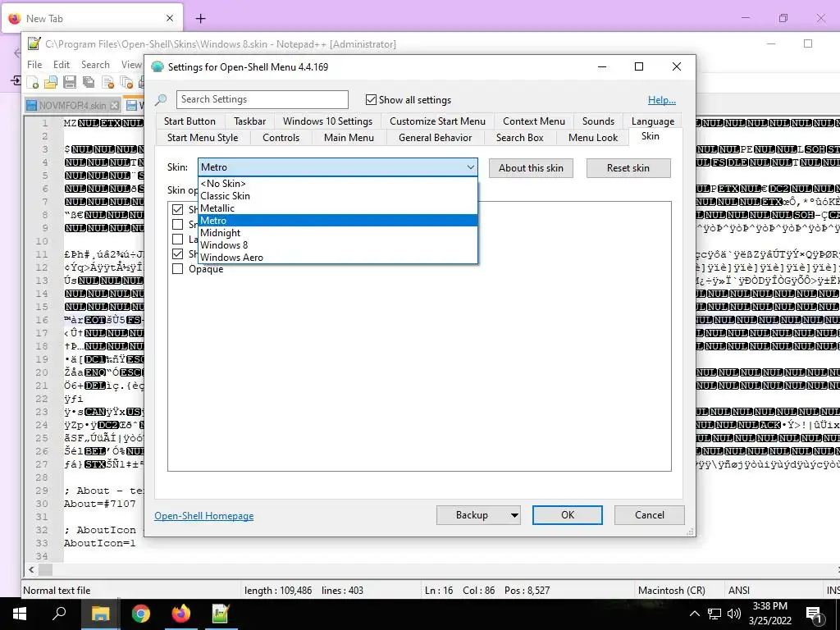Image resolution: width=840 pixels, height=630 pixels.
Task: Open the notification center icon
Action: 815,615
